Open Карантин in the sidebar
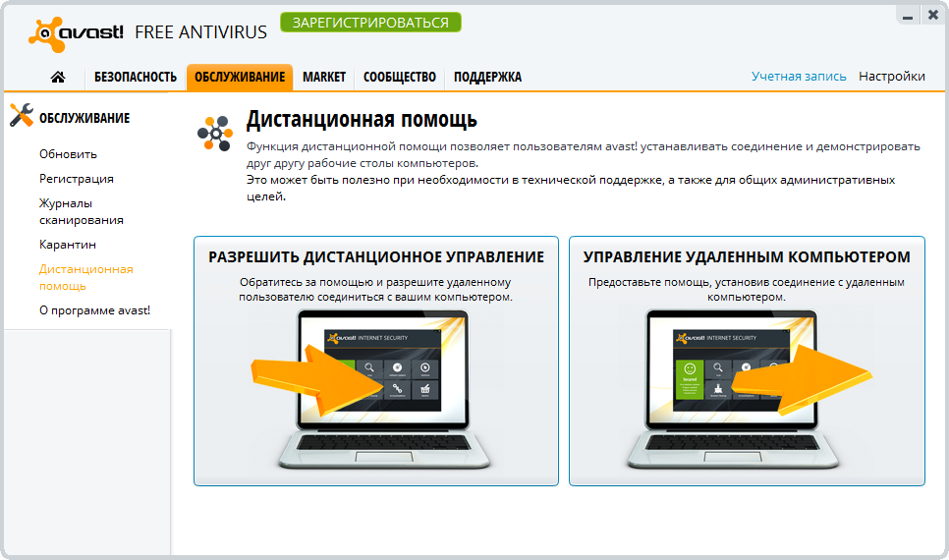Image resolution: width=949 pixels, height=560 pixels. (68, 245)
